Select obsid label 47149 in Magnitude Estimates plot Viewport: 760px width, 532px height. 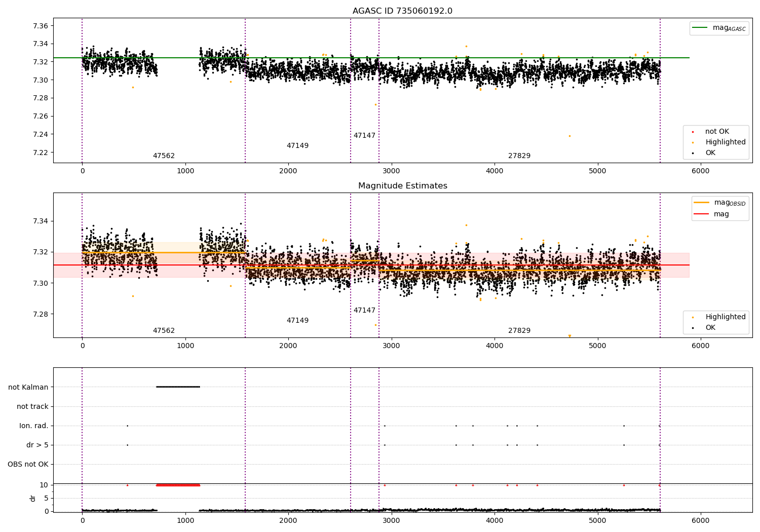297,321
